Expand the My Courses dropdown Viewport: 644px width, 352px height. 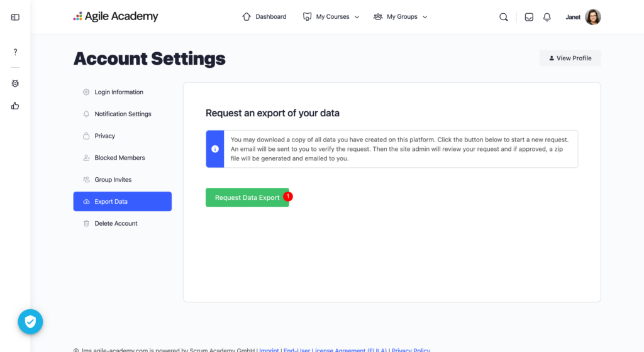[x=331, y=17]
